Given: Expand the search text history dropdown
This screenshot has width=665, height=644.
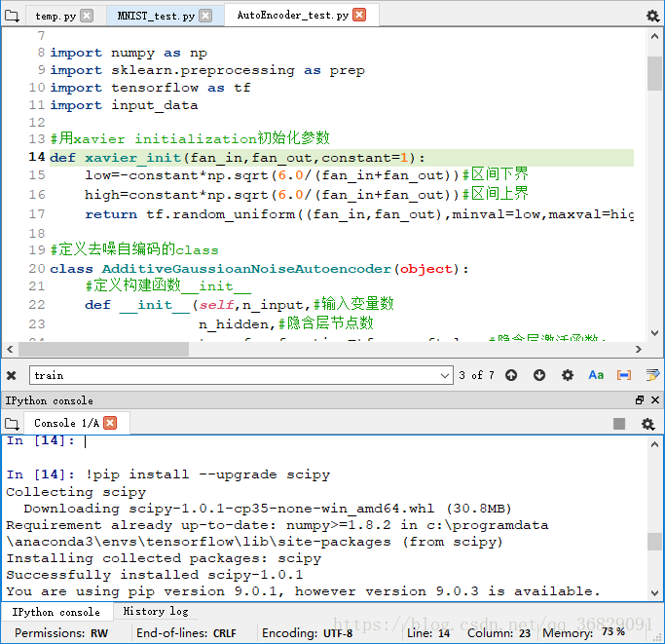Looking at the screenshot, I should coord(445,375).
